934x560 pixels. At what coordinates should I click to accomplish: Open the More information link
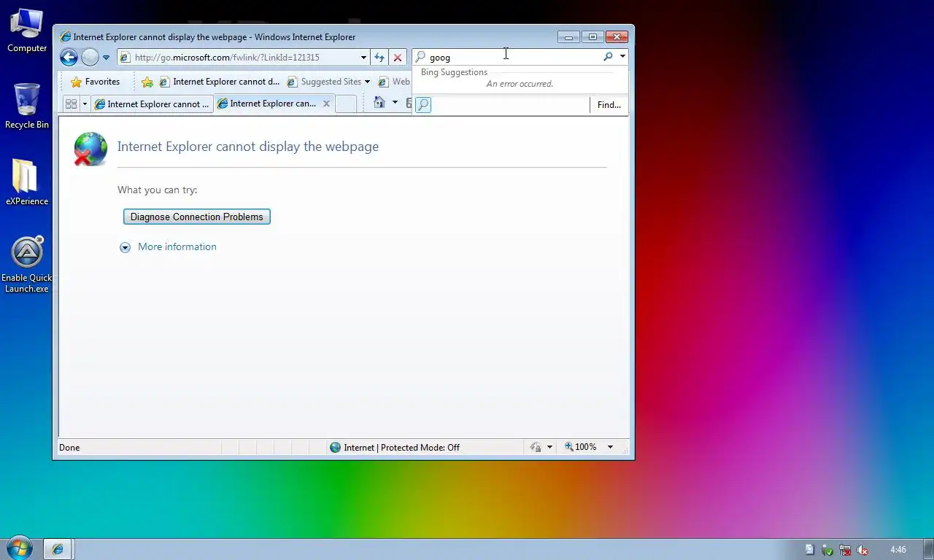[177, 246]
